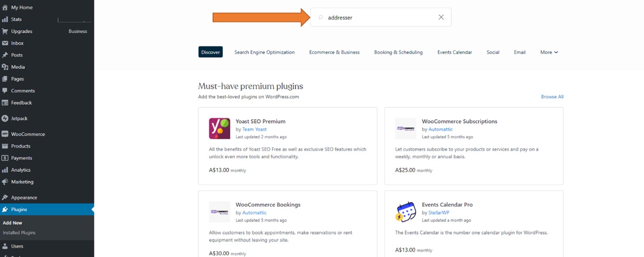Open the Team Yoast author link
The image size is (644, 257).
tap(254, 129)
